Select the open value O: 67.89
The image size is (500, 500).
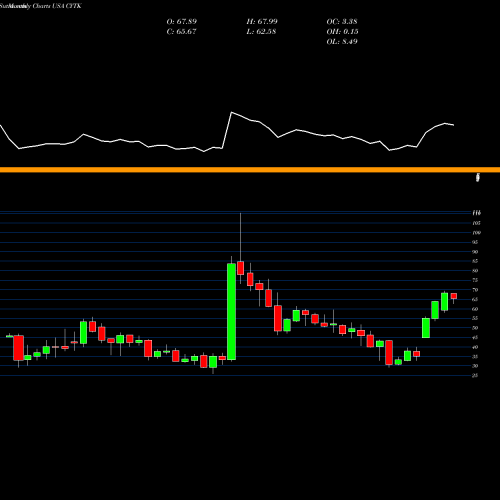(182, 22)
